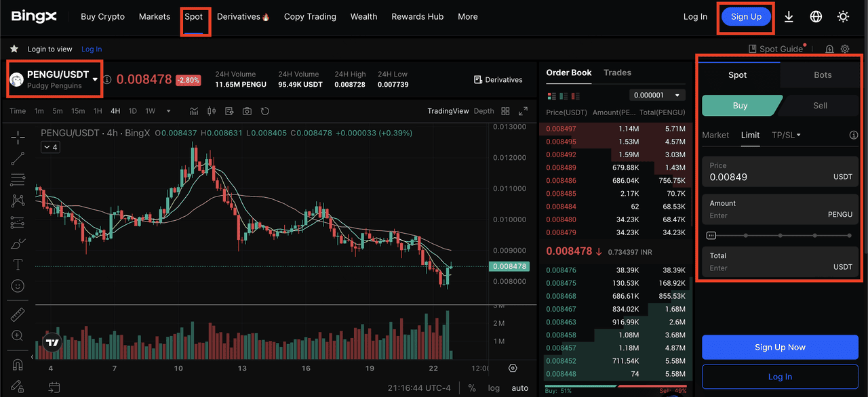Toggle auto scale on chart

click(520, 388)
